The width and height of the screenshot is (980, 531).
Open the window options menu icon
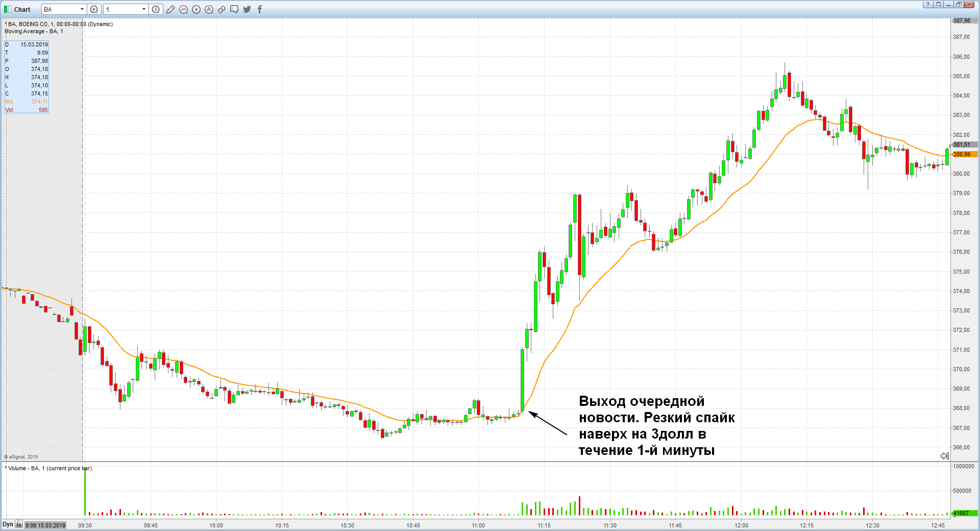[x=938, y=4]
